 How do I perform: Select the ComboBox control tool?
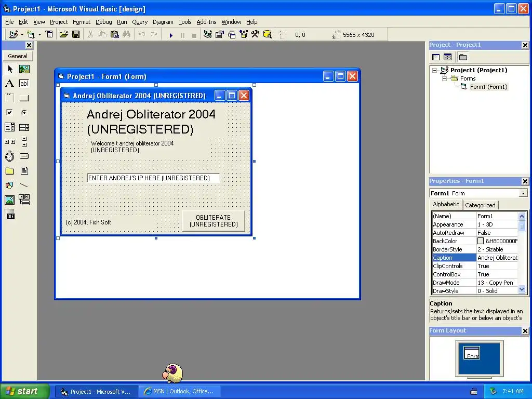(x=10, y=127)
